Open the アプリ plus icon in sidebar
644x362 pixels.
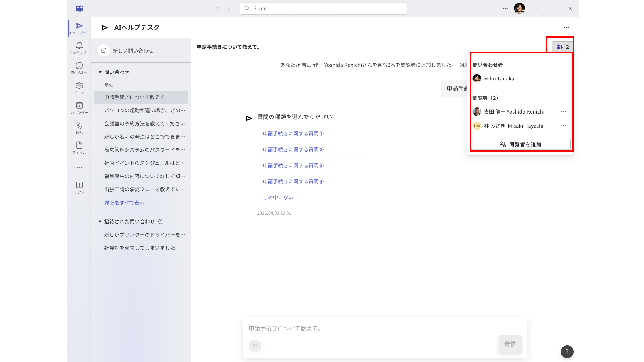tap(79, 188)
